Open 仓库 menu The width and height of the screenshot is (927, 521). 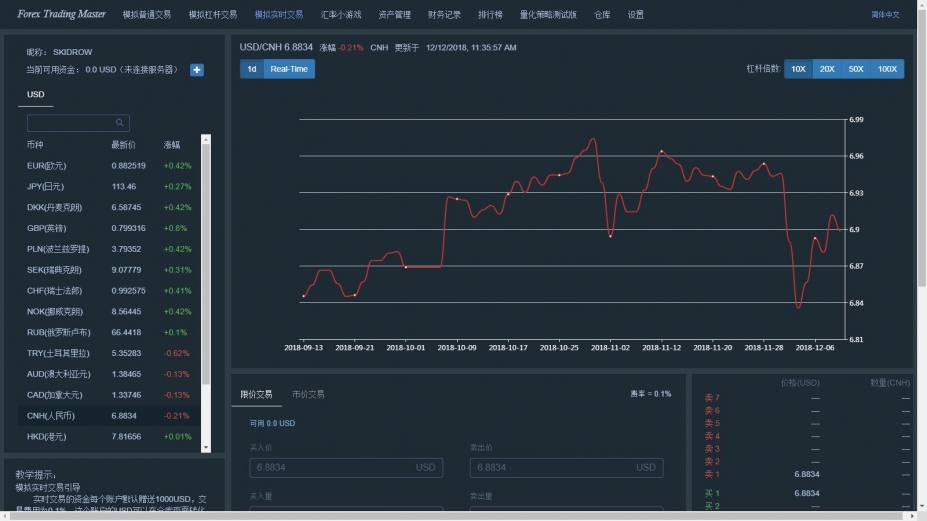pyautogui.click(x=602, y=15)
